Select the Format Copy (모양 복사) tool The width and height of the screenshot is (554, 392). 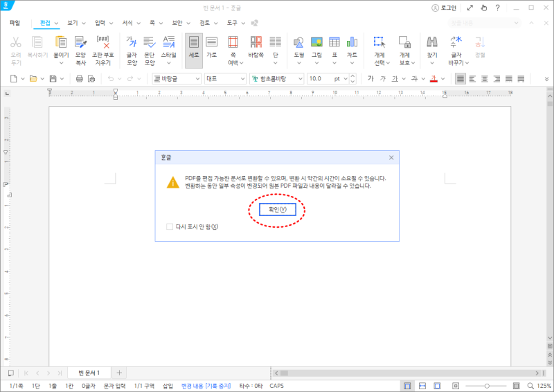(80, 42)
